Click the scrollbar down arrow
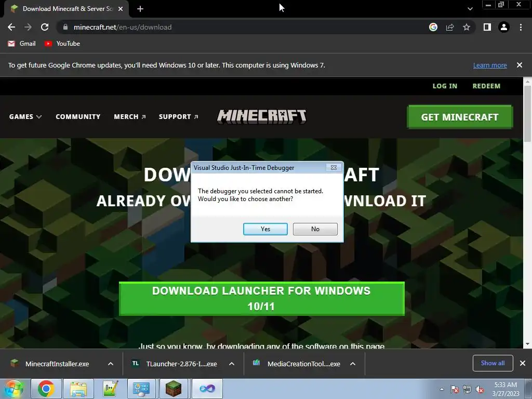 (x=527, y=344)
